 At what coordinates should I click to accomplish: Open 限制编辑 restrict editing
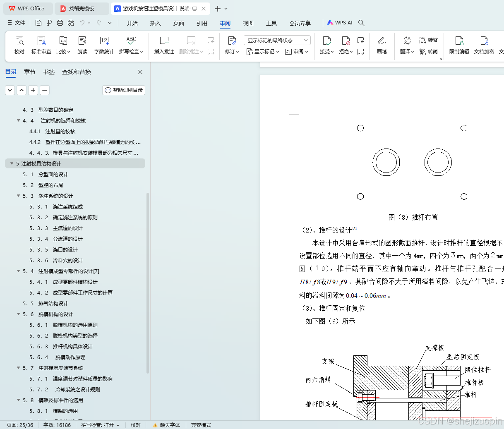point(459,45)
